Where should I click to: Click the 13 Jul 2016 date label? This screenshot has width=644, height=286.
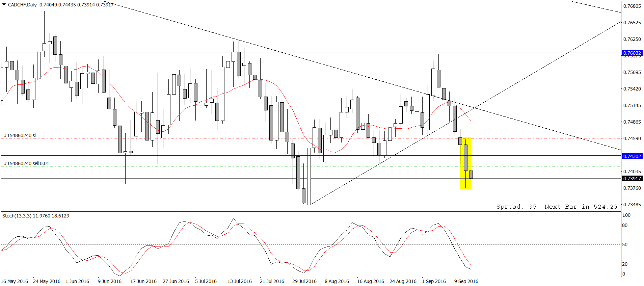point(240,281)
